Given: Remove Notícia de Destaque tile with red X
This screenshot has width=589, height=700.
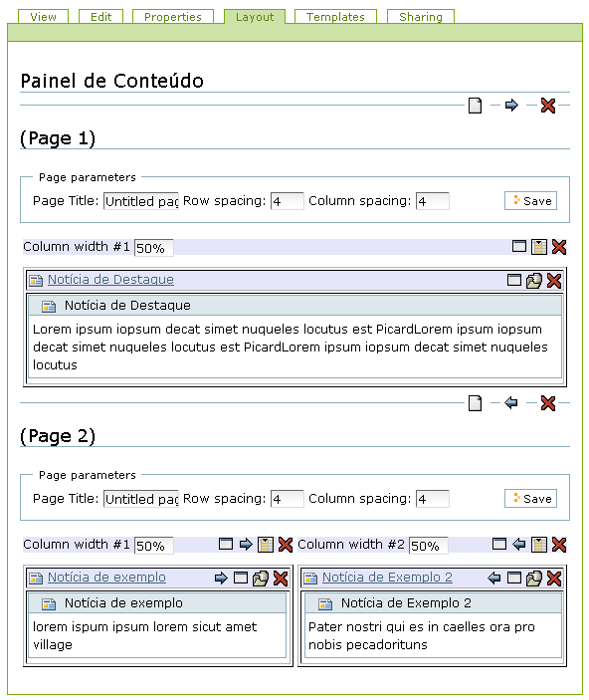Looking at the screenshot, I should coord(554,281).
